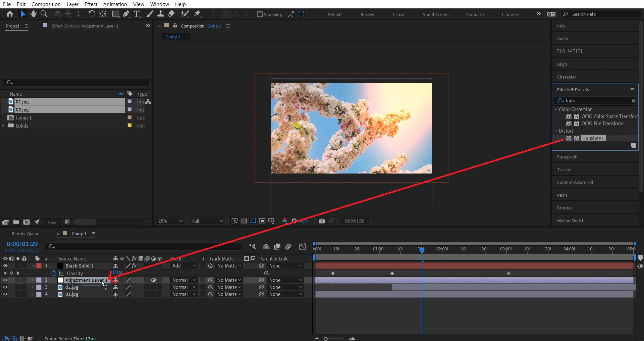
Task: Collapse the Color Correction effects category
Action: coord(556,109)
